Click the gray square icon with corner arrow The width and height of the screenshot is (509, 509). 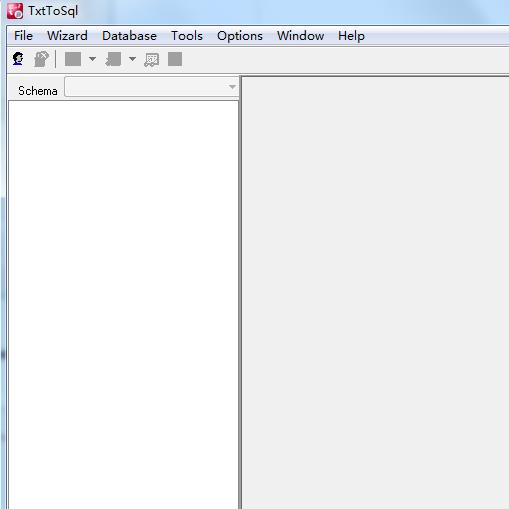(113, 59)
